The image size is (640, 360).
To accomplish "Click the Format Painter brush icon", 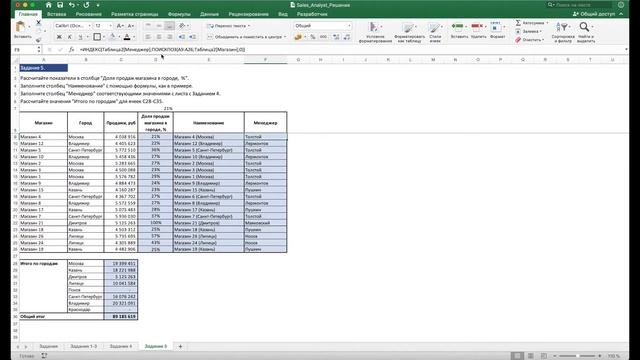I will click(38, 40).
